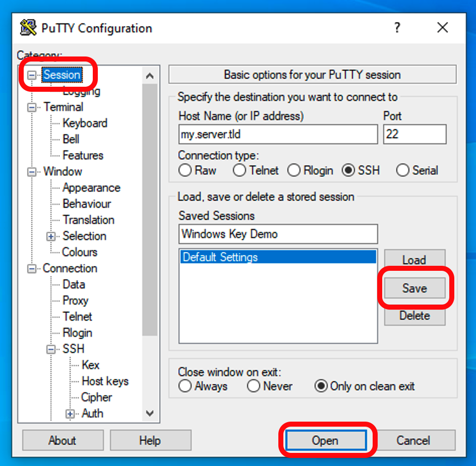Open Translation settings category
Screen dimensions: 476x466
click(88, 220)
